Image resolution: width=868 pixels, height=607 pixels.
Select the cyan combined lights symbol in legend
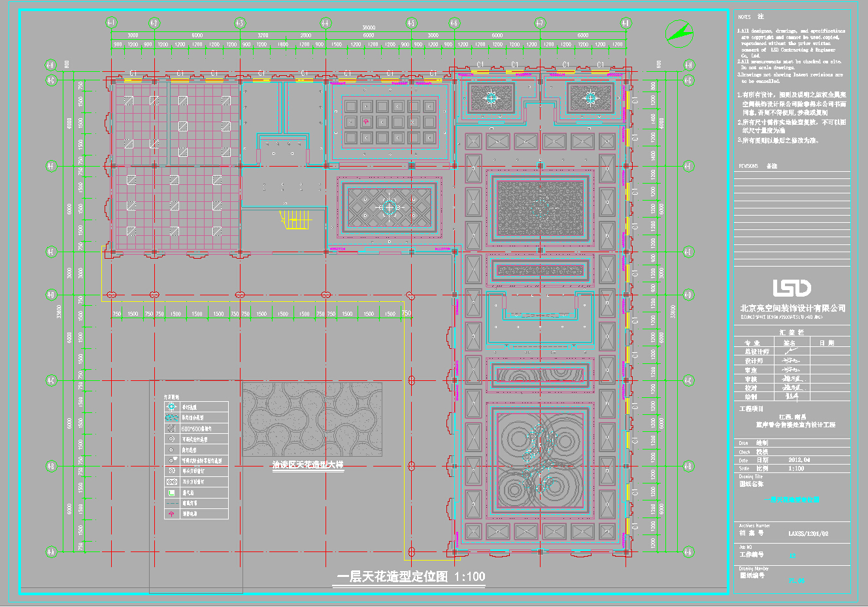171,417
